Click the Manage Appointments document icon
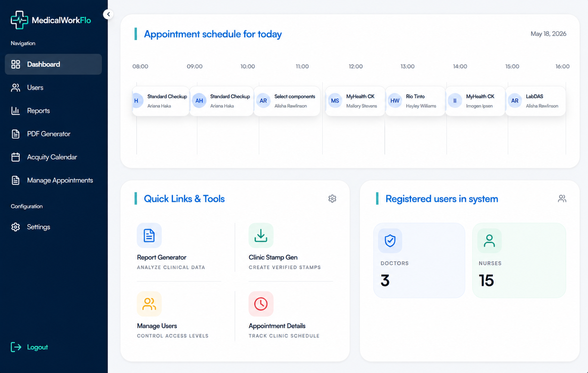The height and width of the screenshot is (373, 588). point(16,180)
